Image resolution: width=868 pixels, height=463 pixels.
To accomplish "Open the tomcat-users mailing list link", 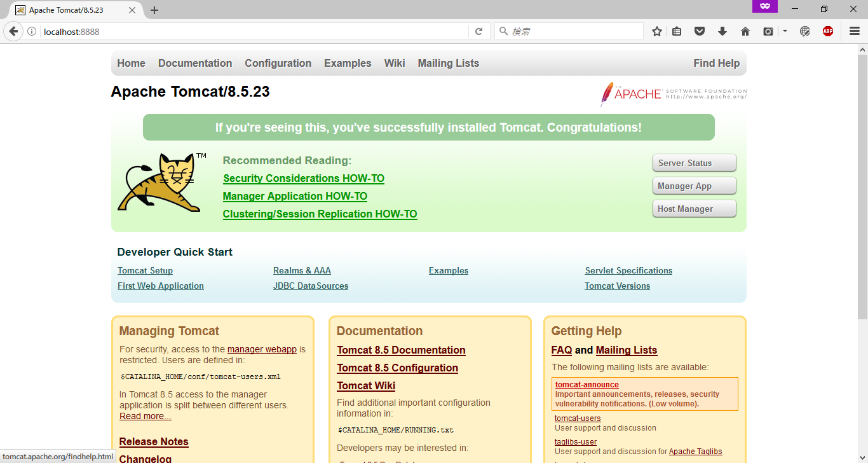I will [x=578, y=418].
